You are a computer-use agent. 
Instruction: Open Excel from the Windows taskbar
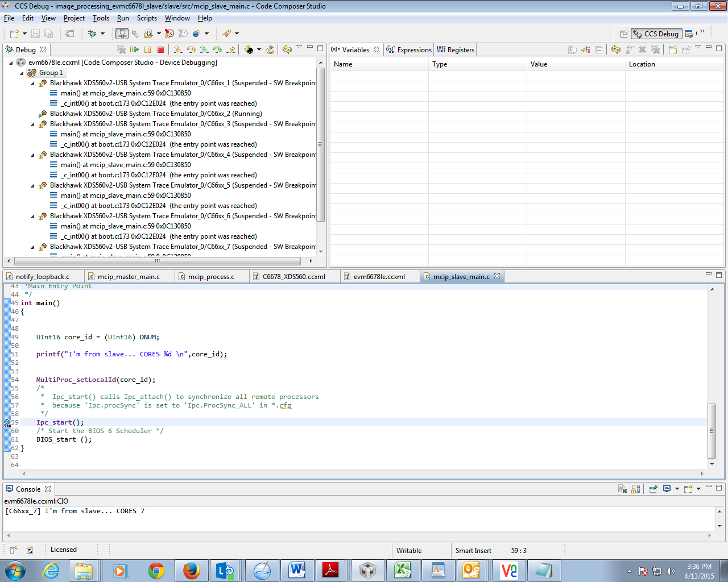coord(403,571)
